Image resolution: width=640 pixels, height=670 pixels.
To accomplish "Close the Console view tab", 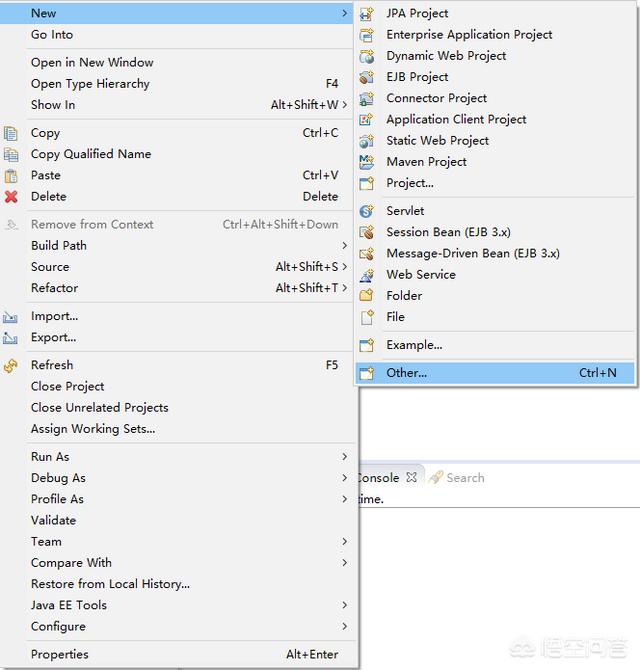I will pyautogui.click(x=411, y=477).
